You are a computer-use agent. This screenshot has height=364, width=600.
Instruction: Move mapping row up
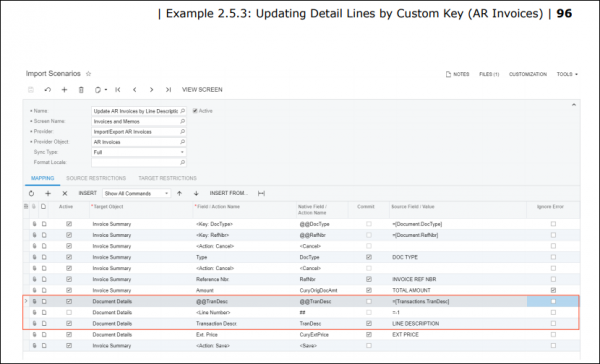click(179, 193)
